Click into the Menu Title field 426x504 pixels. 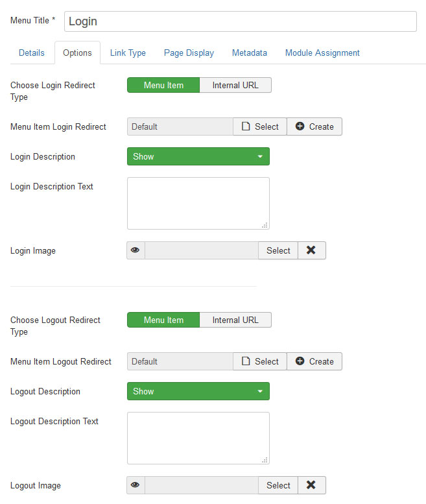(x=241, y=21)
